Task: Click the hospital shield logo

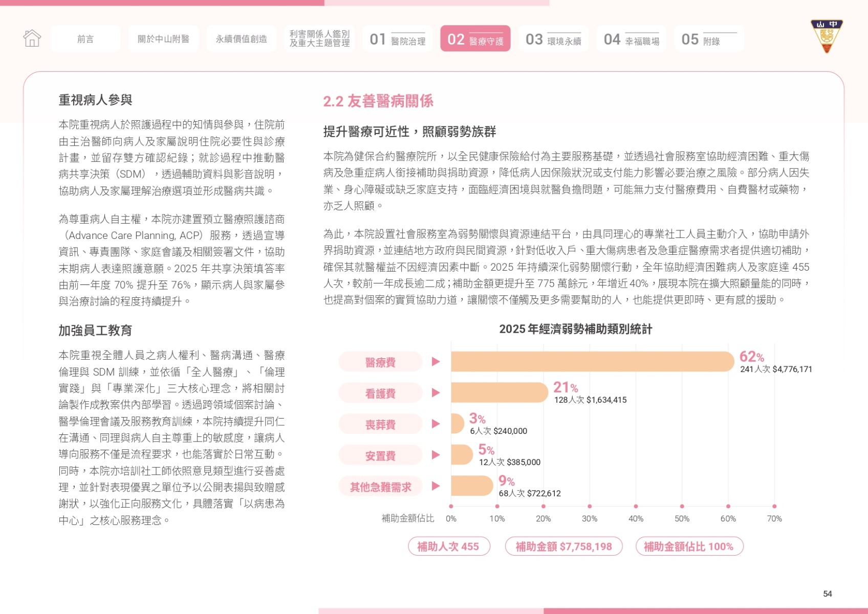Action: 826,36
